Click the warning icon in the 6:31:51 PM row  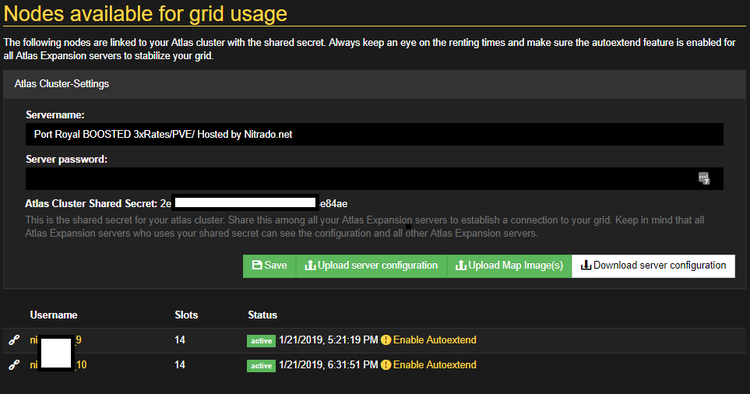[x=386, y=365]
